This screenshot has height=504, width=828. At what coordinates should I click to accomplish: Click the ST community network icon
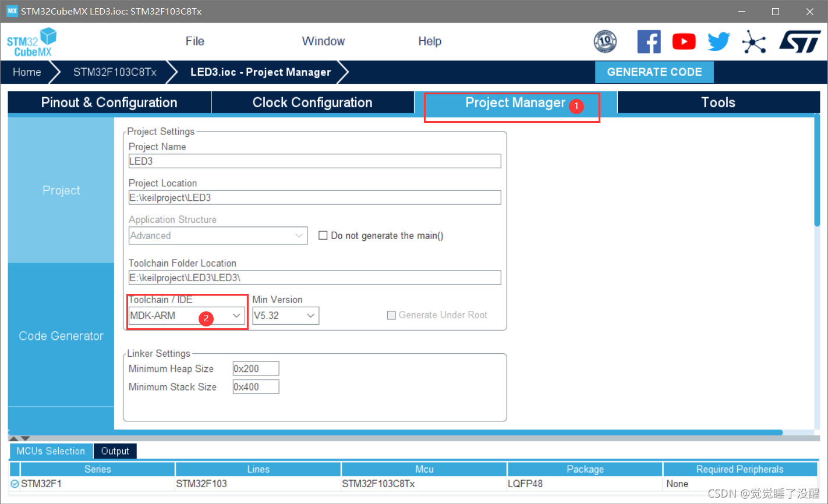click(754, 41)
